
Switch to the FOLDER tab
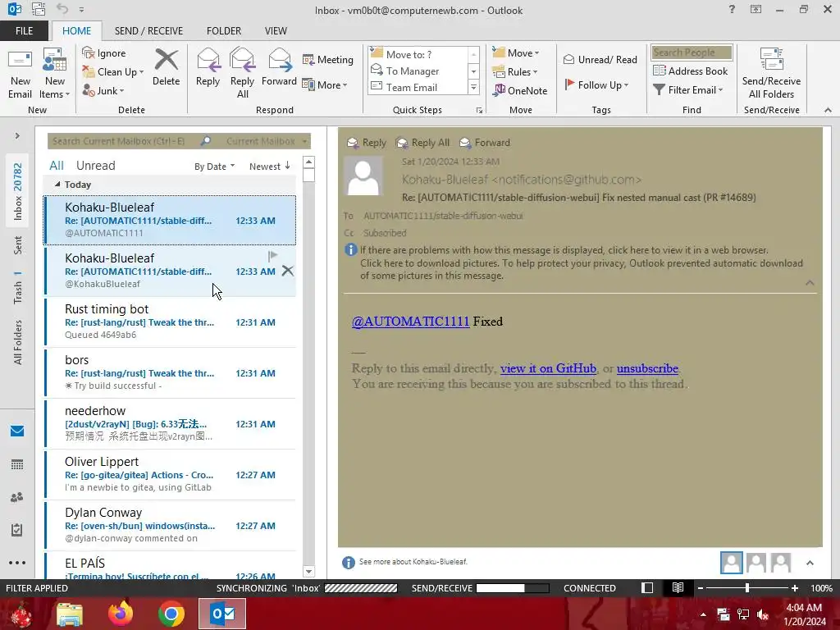coord(224,30)
